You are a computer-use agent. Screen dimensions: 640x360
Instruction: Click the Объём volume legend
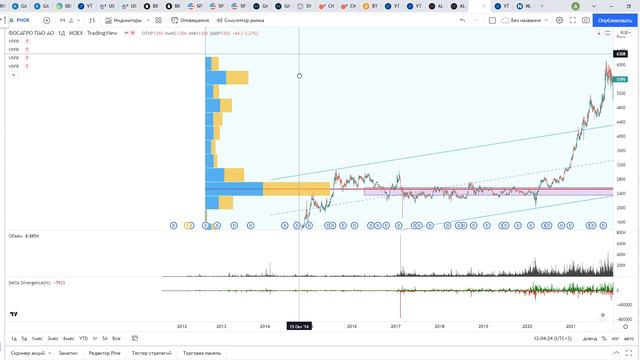[17, 236]
